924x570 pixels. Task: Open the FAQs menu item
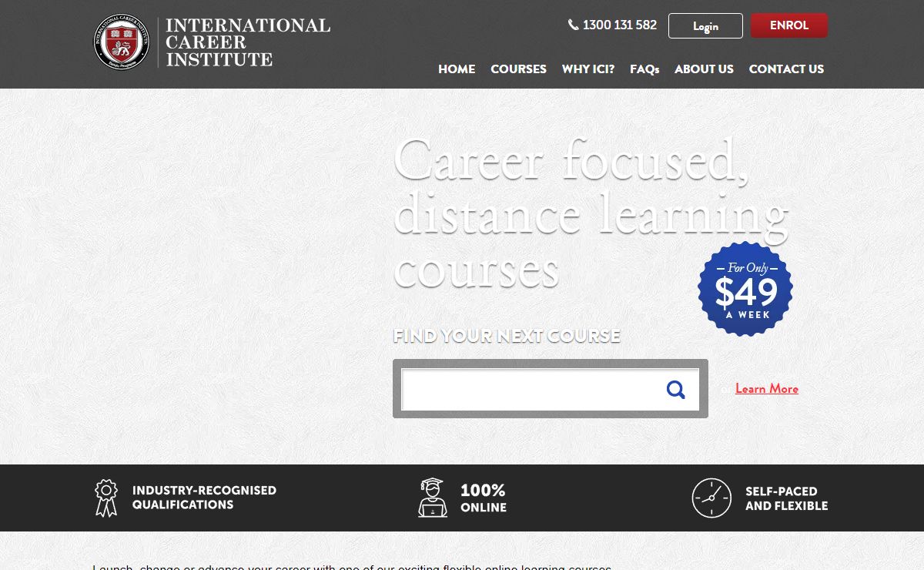point(644,69)
